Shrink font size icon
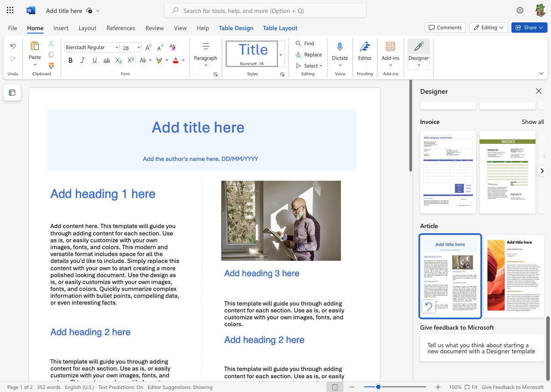The image size is (551, 392). [161, 47]
